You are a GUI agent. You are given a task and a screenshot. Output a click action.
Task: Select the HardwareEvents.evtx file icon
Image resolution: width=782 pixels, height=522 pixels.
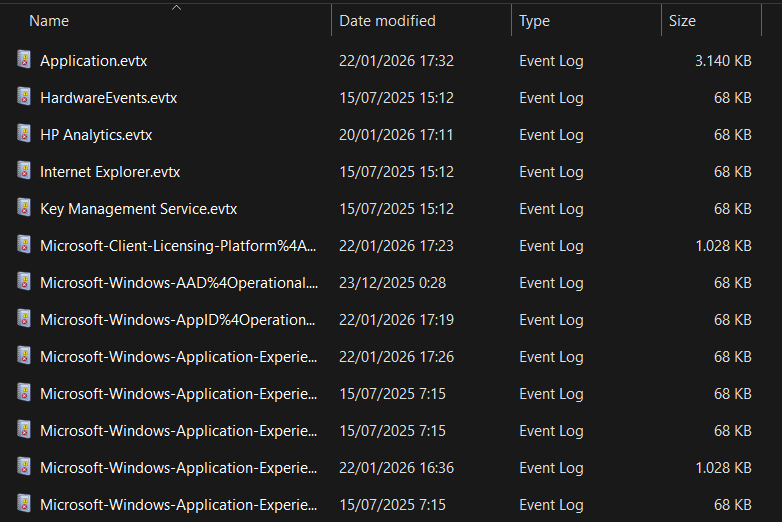click(24, 97)
